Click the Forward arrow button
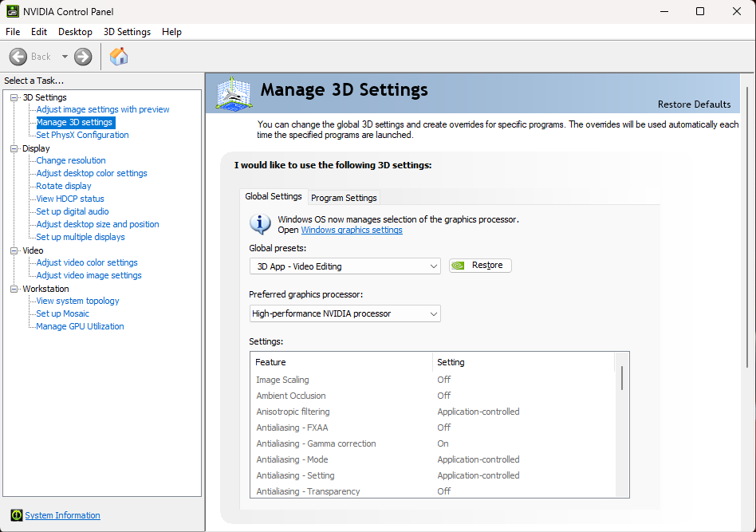 click(83, 57)
